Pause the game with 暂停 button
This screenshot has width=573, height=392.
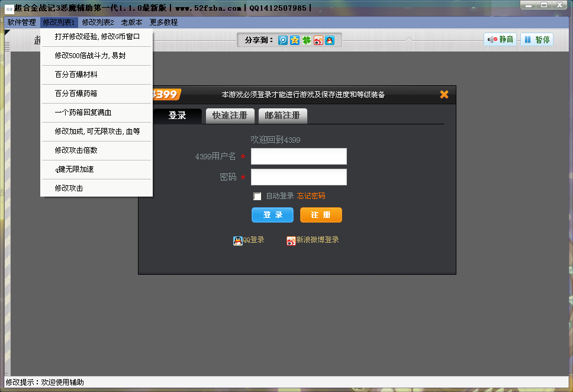pyautogui.click(x=536, y=40)
